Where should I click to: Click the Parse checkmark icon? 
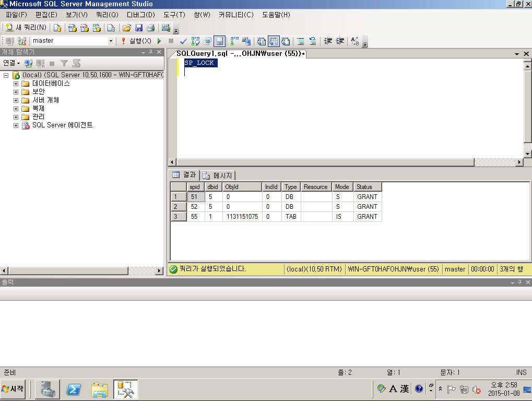[x=183, y=41]
